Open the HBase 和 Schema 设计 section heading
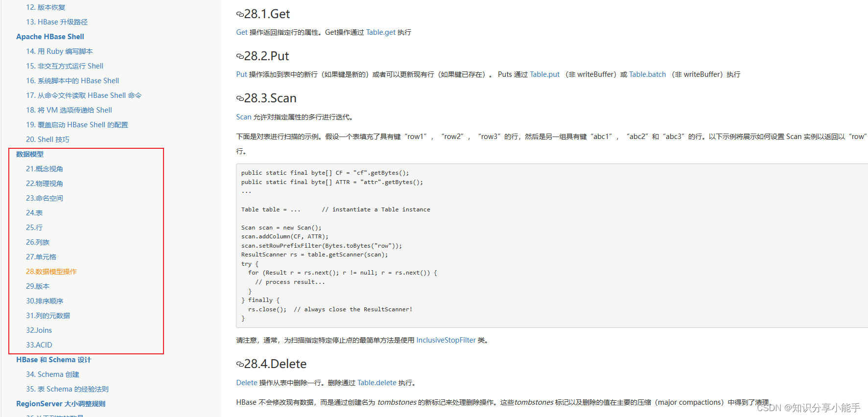This screenshot has height=417, width=868. [x=53, y=360]
